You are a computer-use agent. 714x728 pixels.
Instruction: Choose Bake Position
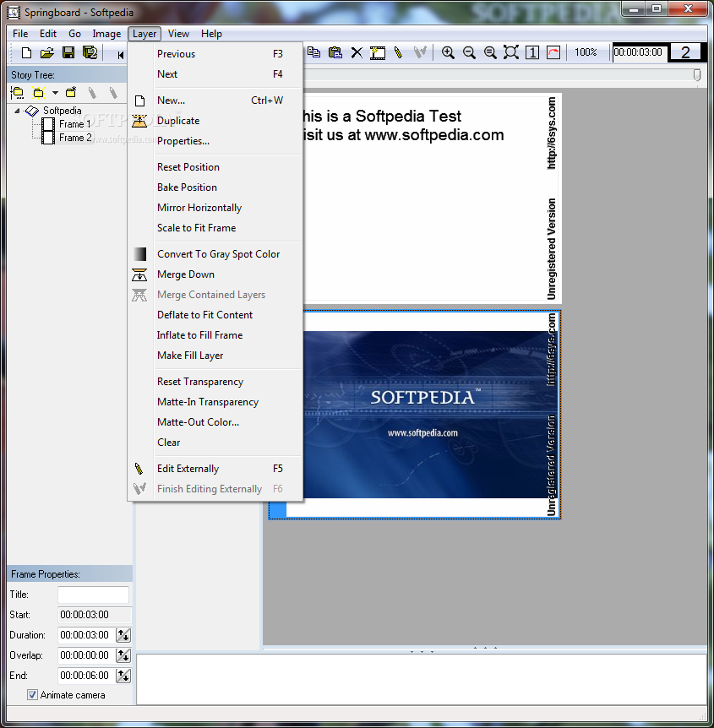tap(215, 187)
